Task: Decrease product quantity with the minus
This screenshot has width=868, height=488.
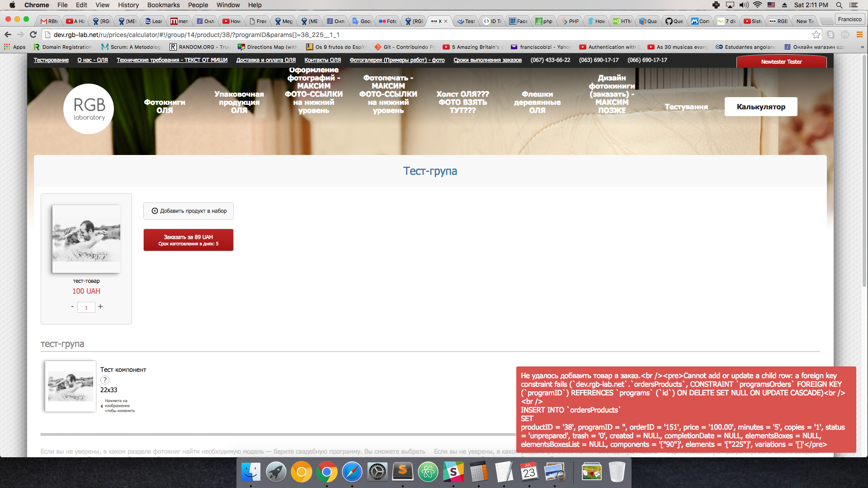Action: 72,306
